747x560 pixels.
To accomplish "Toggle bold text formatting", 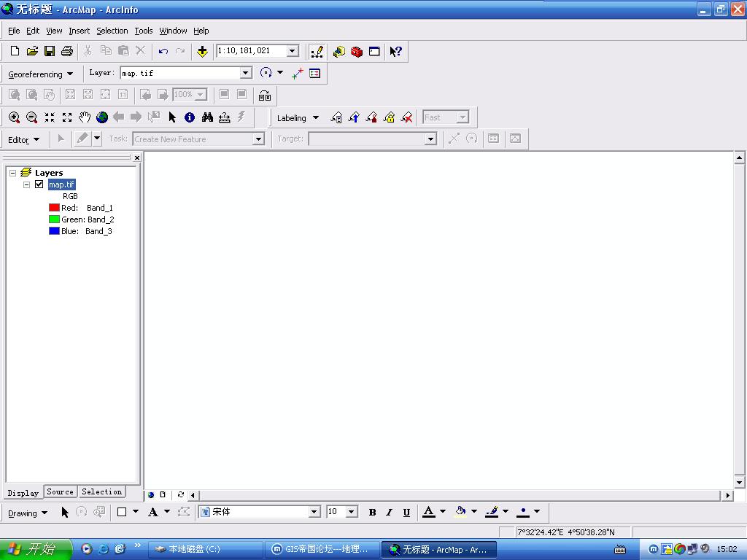I will tap(372, 513).
